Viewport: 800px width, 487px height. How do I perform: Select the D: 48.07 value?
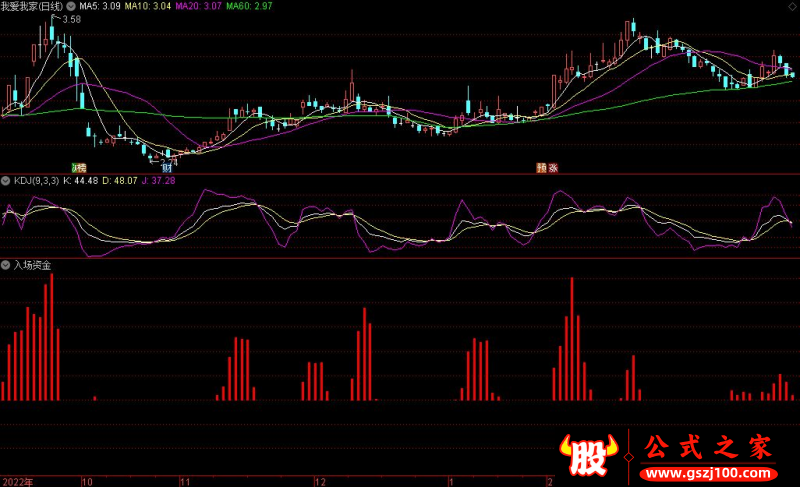[x=120, y=181]
